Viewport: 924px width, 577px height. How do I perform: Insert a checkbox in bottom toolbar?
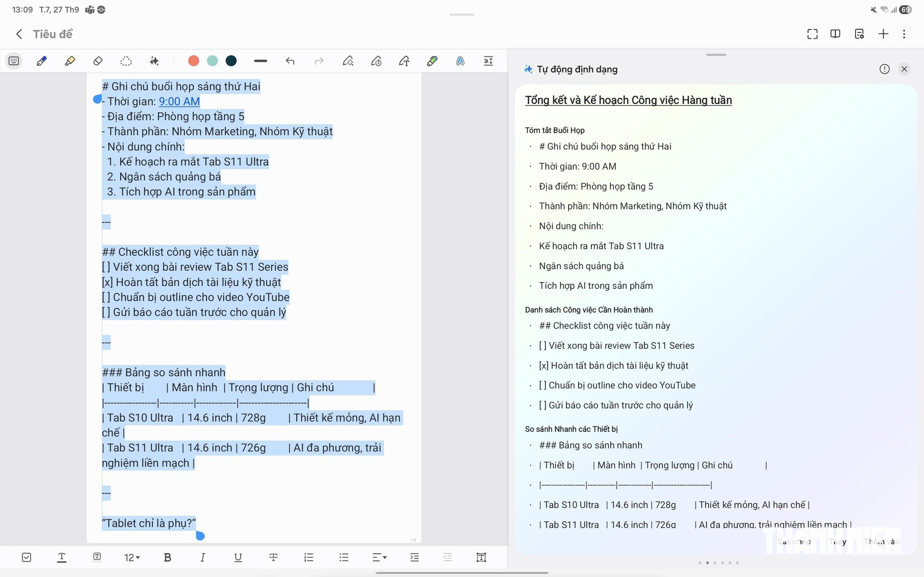pos(26,558)
